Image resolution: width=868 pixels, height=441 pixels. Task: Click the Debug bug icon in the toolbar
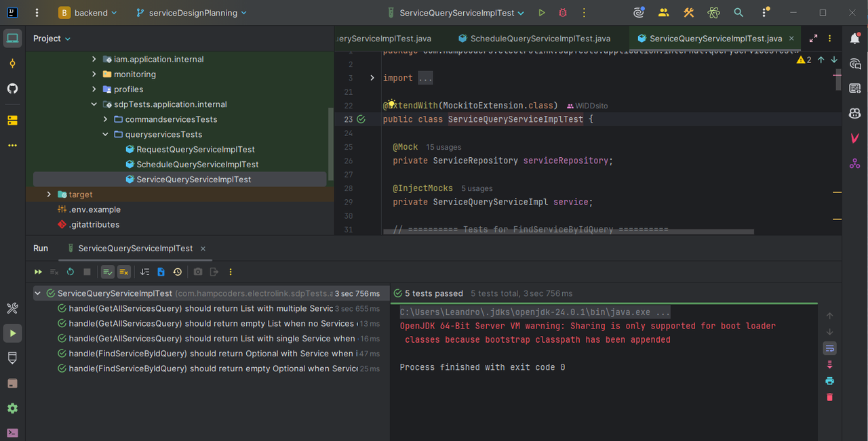tap(562, 13)
